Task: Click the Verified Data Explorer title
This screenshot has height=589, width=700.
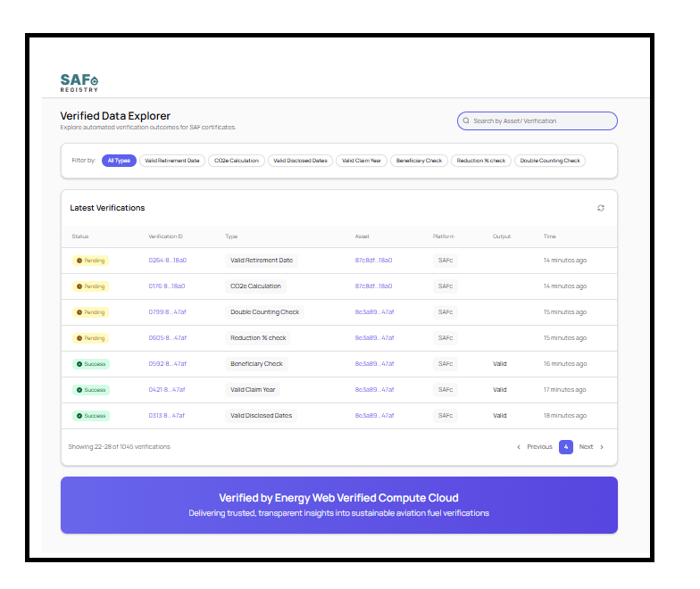Action: click(115, 116)
